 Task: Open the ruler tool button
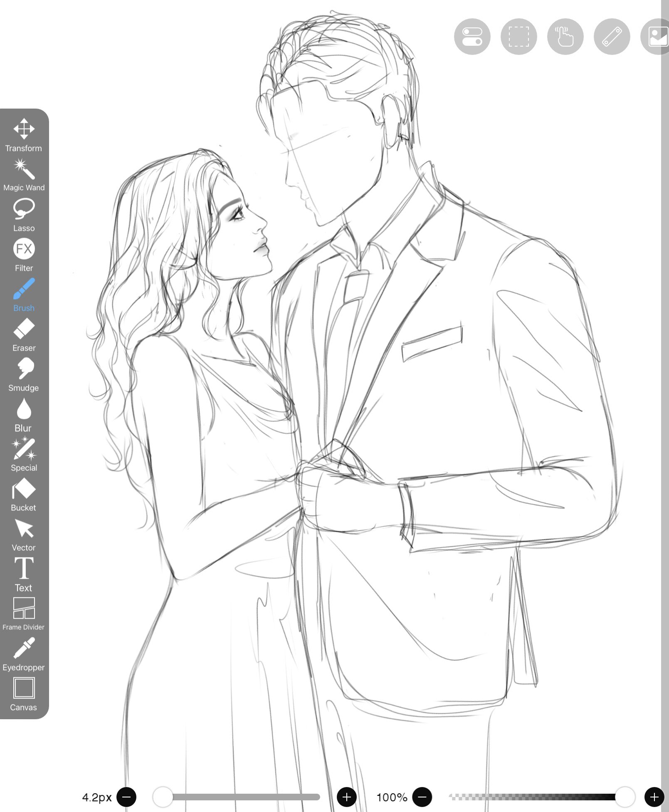612,37
